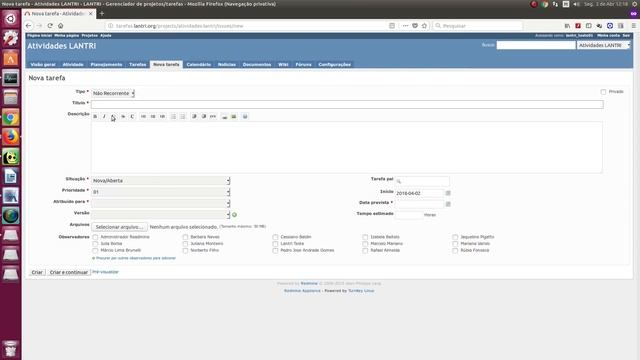Insert ordered list in description
Viewport: 640px width, 360px height.
tap(182, 117)
